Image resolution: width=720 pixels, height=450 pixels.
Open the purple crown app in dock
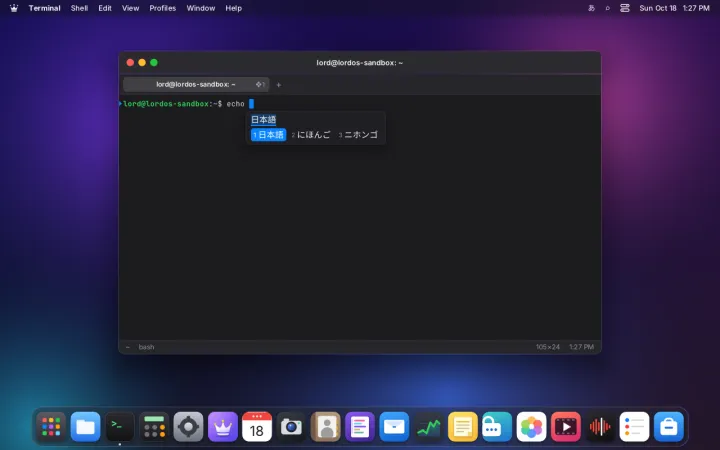coord(223,427)
